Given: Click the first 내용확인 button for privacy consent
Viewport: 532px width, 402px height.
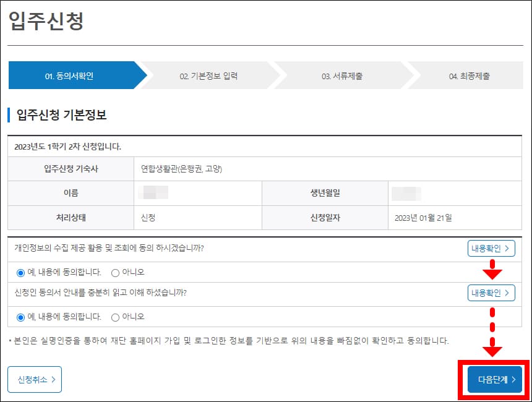Looking at the screenshot, I should click(492, 248).
